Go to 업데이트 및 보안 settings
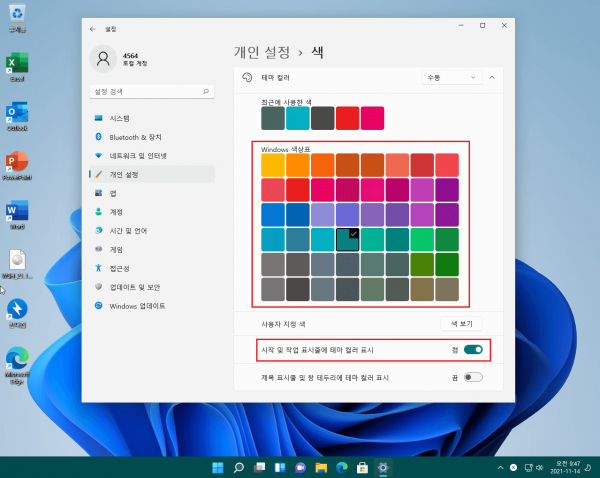Viewport: 600px width, 478px height. 152,287
